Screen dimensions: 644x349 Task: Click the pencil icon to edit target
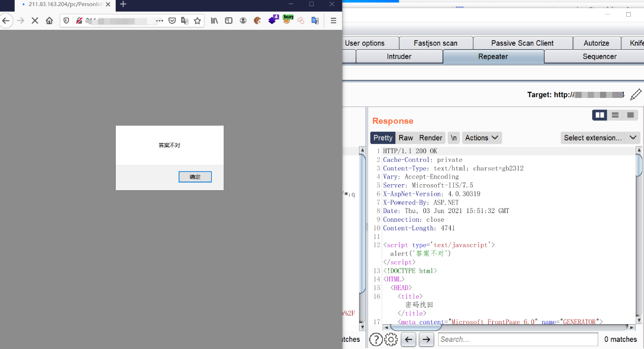click(636, 95)
